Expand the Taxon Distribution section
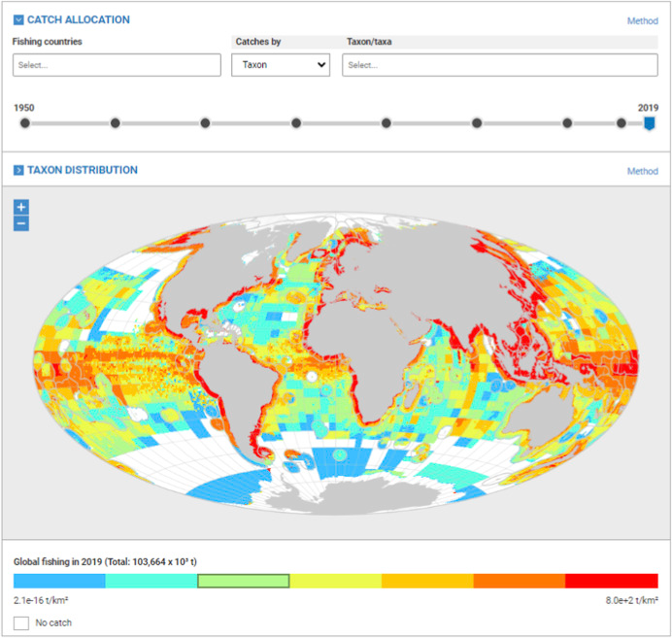Image resolution: width=672 pixels, height=638 pixels. 18,170
